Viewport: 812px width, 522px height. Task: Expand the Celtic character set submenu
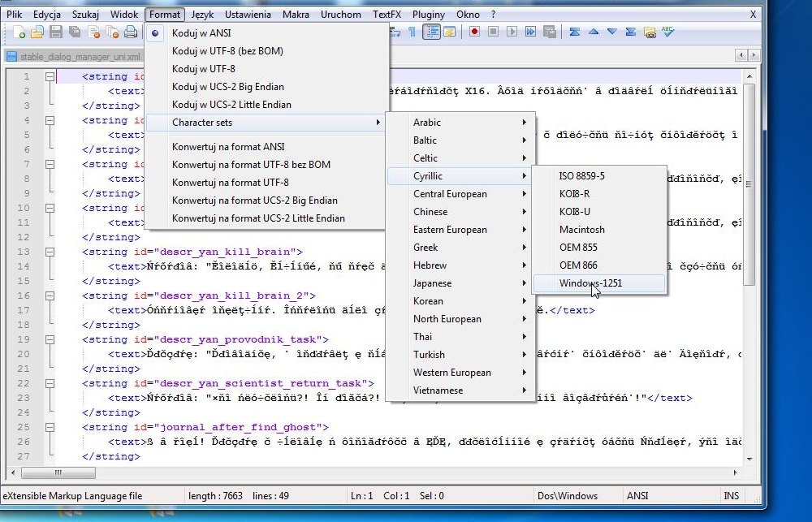pos(460,158)
